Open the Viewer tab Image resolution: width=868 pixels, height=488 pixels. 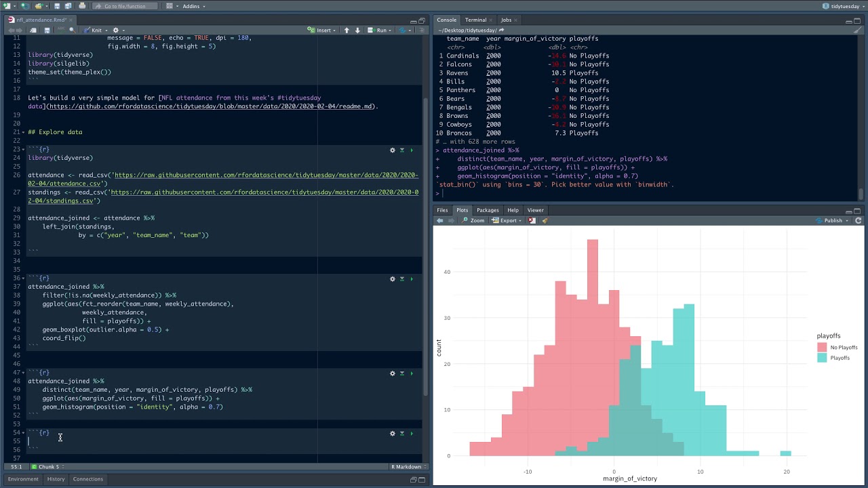point(535,210)
